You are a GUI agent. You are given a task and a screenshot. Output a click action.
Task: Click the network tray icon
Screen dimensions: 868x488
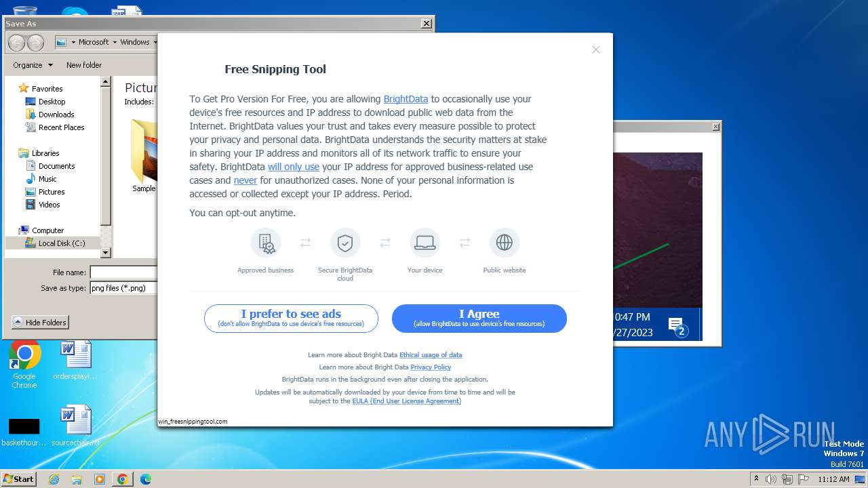(x=787, y=479)
